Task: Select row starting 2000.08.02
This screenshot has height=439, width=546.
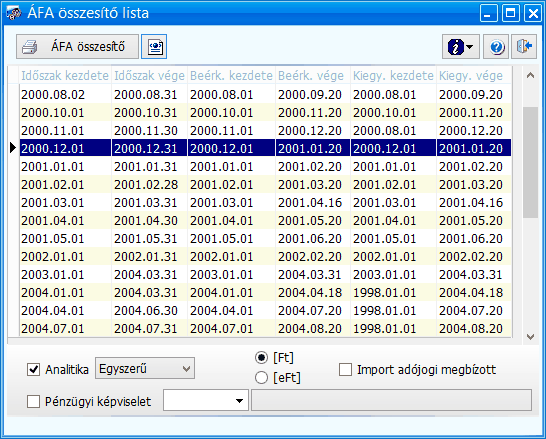Action: click(265, 94)
